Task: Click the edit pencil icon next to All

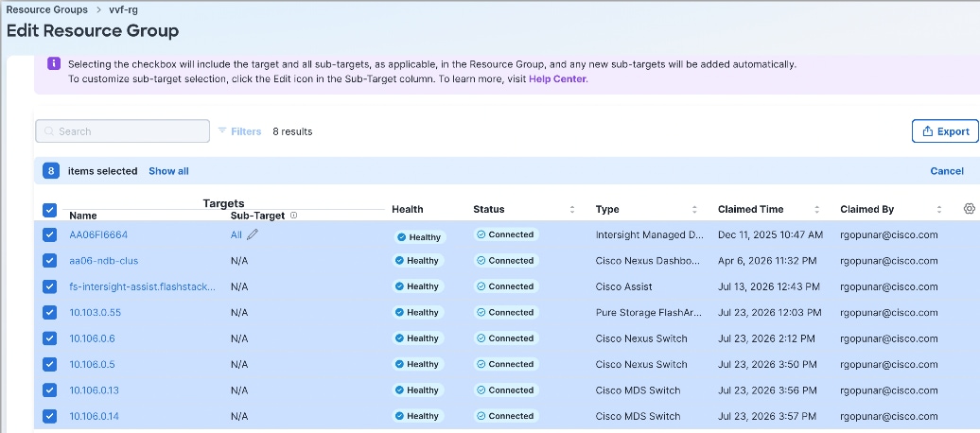Action: [x=252, y=234]
